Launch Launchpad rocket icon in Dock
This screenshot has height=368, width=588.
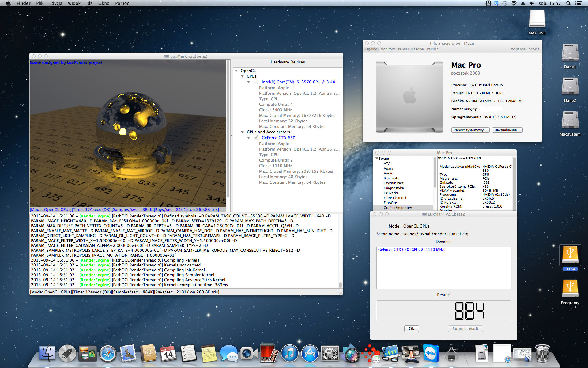67,354
